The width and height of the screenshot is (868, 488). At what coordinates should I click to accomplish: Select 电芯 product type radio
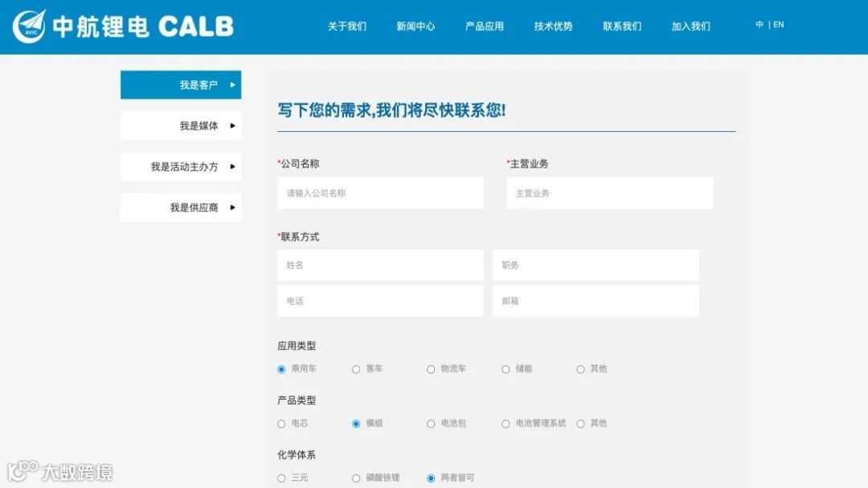(281, 424)
